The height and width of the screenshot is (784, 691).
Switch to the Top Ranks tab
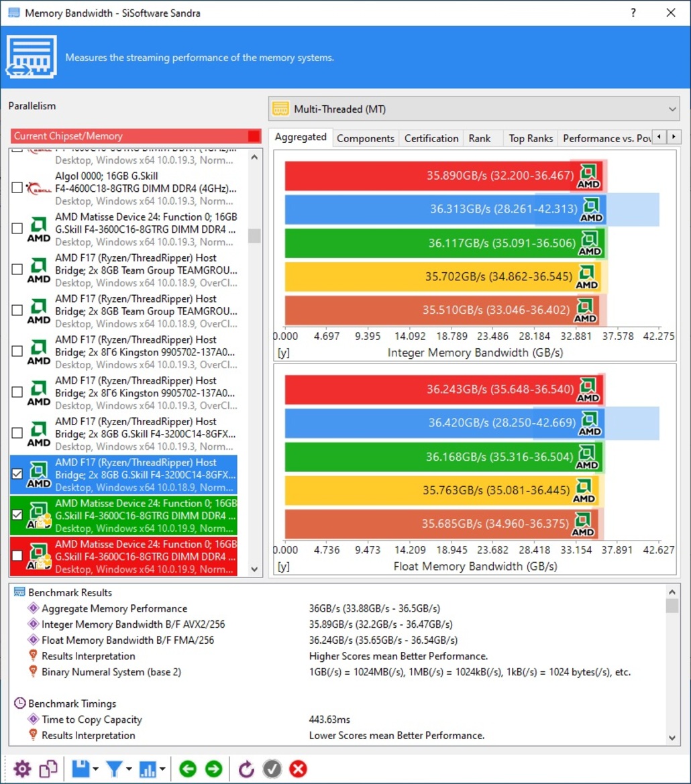(x=531, y=139)
